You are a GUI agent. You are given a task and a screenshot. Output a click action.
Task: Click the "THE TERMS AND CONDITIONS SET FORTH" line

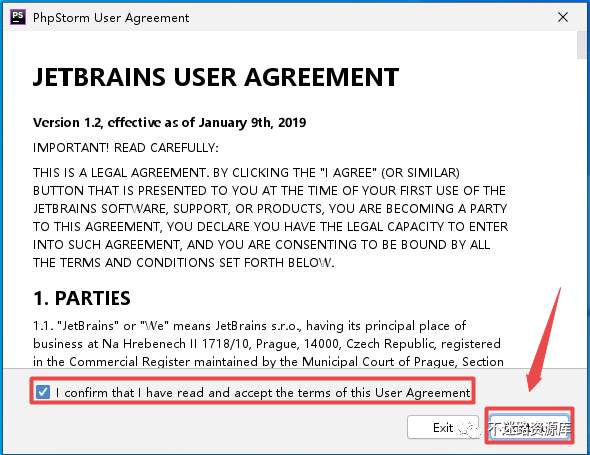tap(184, 262)
